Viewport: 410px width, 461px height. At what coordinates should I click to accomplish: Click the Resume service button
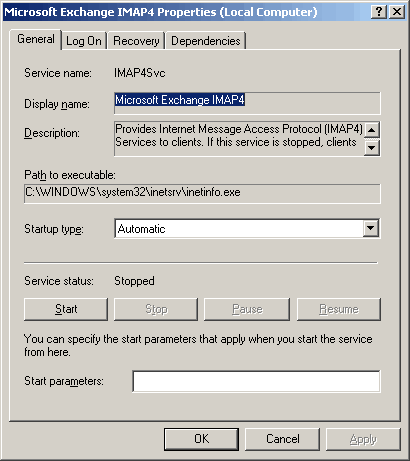coord(339,309)
